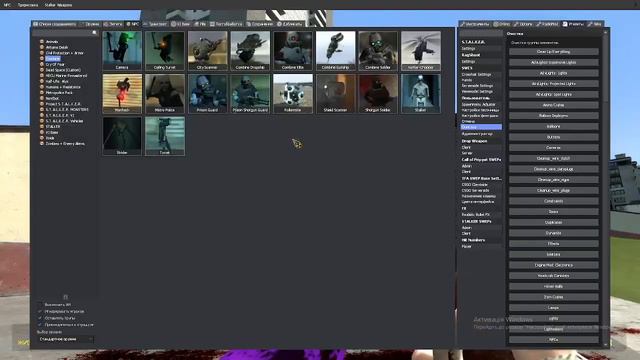Click the 'Duplicates' cleanup button
The height and width of the screenshot is (360, 640).
553,222
